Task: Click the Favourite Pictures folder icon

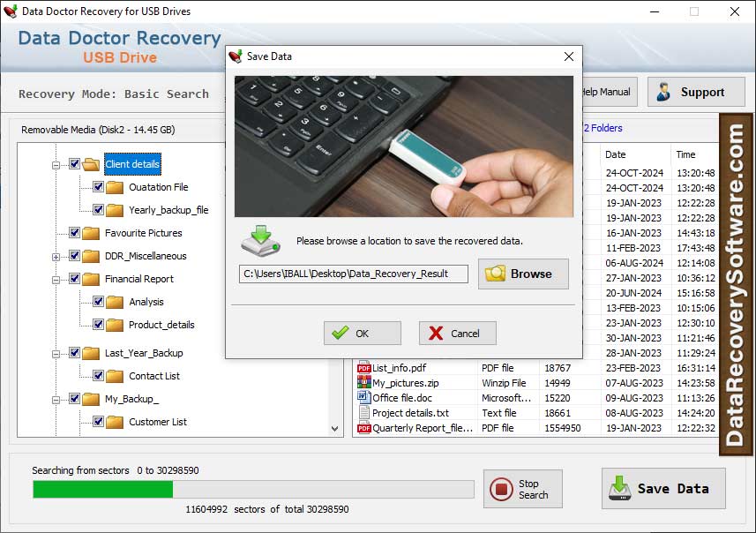Action: pos(91,233)
